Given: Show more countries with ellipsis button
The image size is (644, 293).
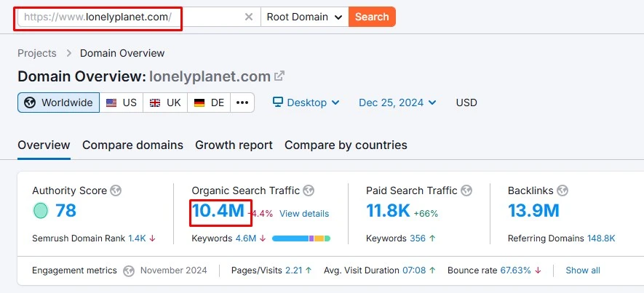Looking at the screenshot, I should pos(242,103).
